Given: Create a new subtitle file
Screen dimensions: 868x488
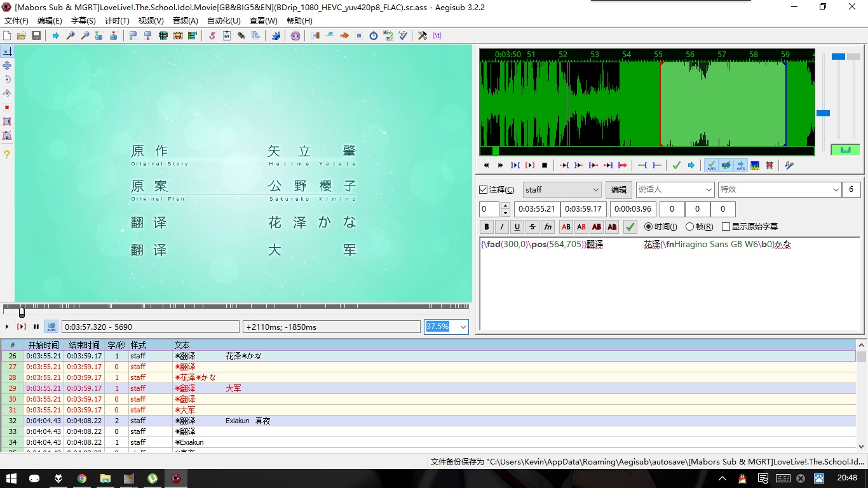Looking at the screenshot, I should [7, 36].
